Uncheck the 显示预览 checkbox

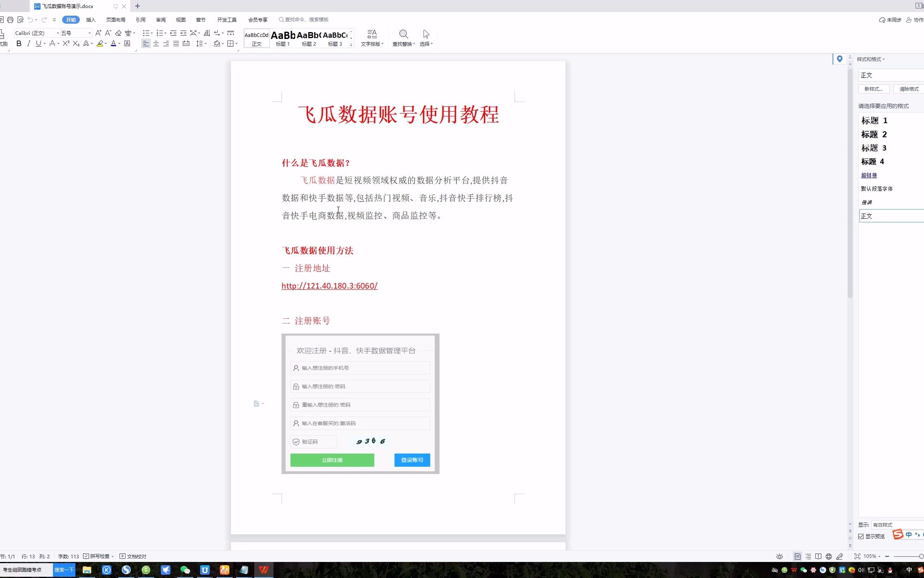point(861,536)
